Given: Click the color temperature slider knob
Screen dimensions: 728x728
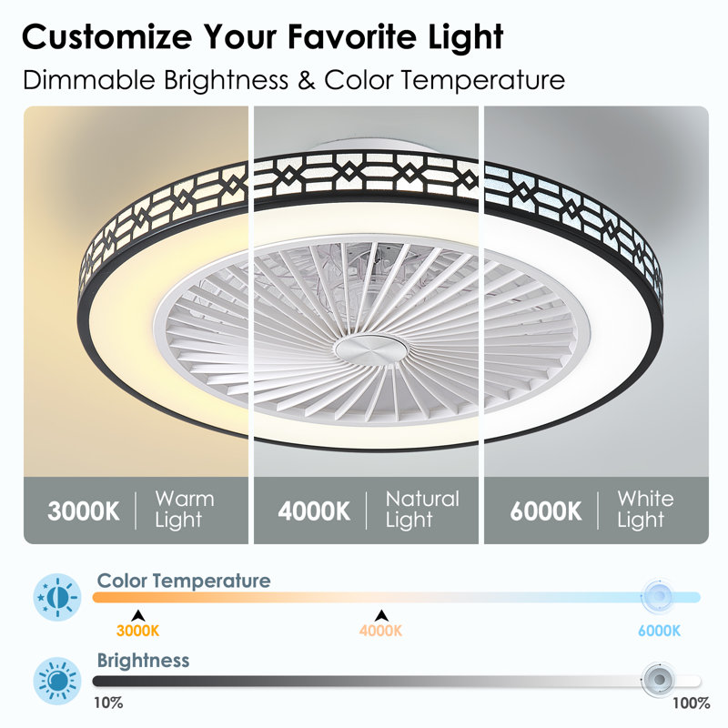Looking at the screenshot, I should point(660,596).
